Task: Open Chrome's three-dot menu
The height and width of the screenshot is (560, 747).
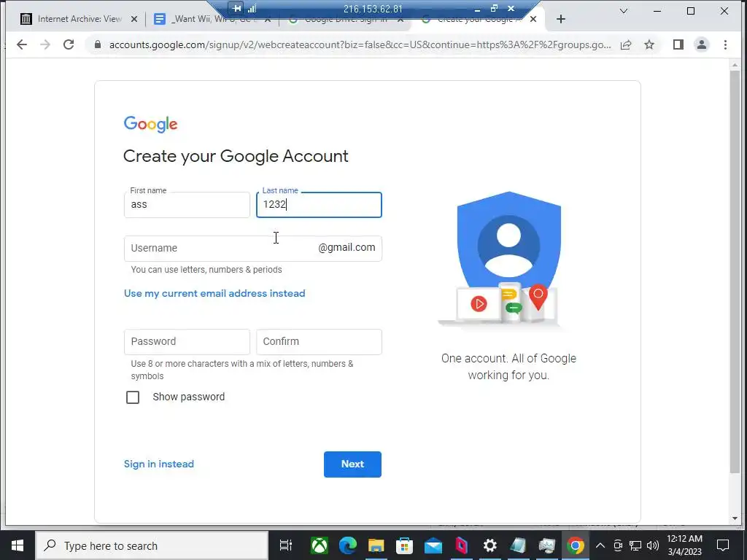Action: point(725,44)
